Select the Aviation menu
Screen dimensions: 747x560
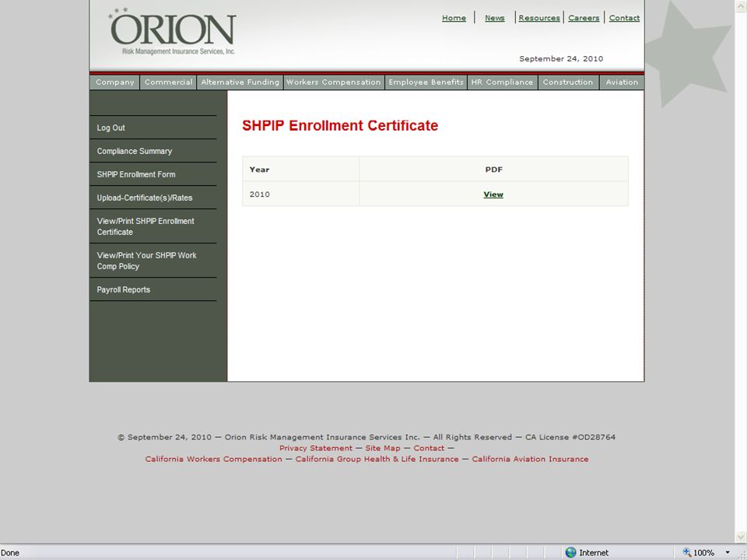click(x=622, y=82)
